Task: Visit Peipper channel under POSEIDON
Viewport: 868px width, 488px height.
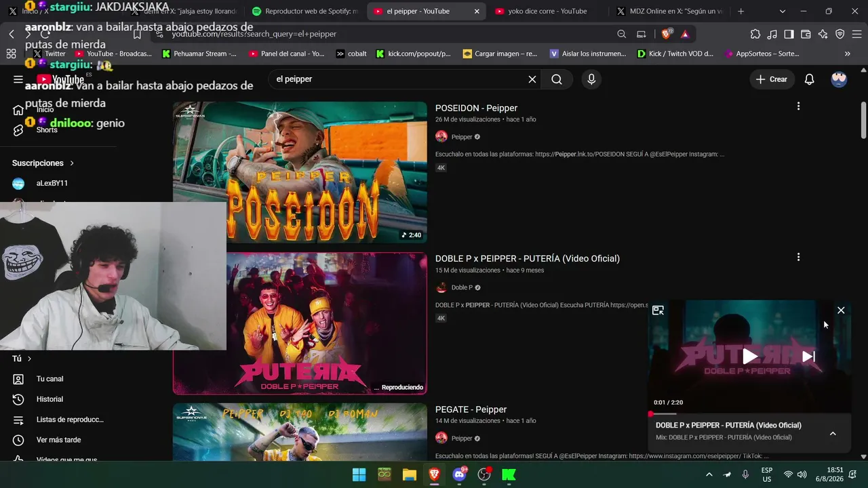Action: point(462,137)
